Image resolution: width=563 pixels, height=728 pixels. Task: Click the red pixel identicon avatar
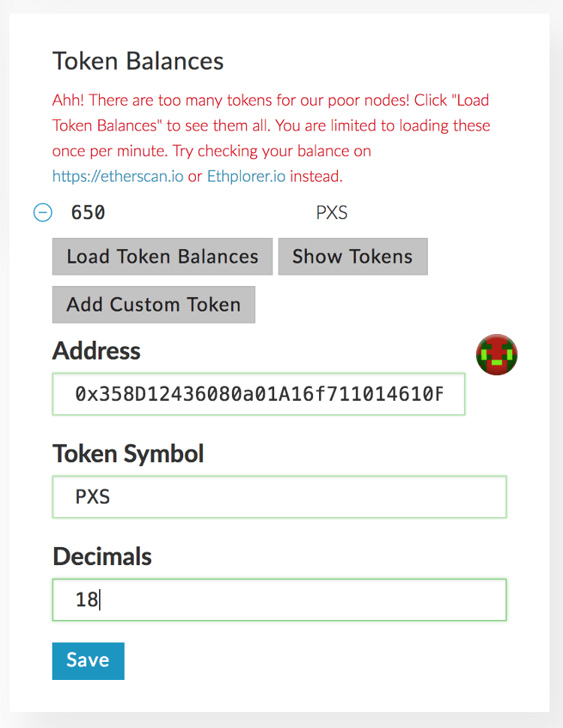[497, 355]
